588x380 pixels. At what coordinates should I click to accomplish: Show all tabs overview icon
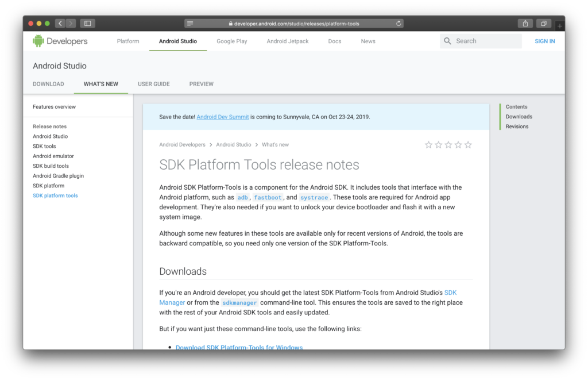[x=543, y=24]
